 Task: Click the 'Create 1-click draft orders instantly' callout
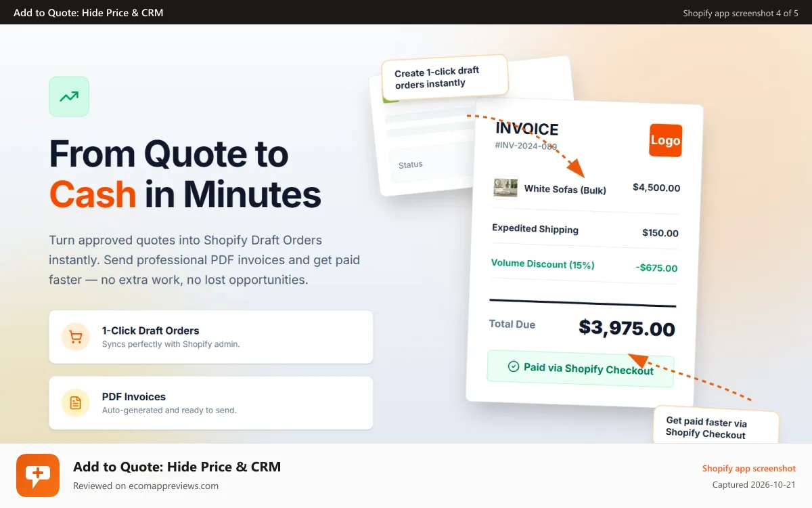[444, 77]
